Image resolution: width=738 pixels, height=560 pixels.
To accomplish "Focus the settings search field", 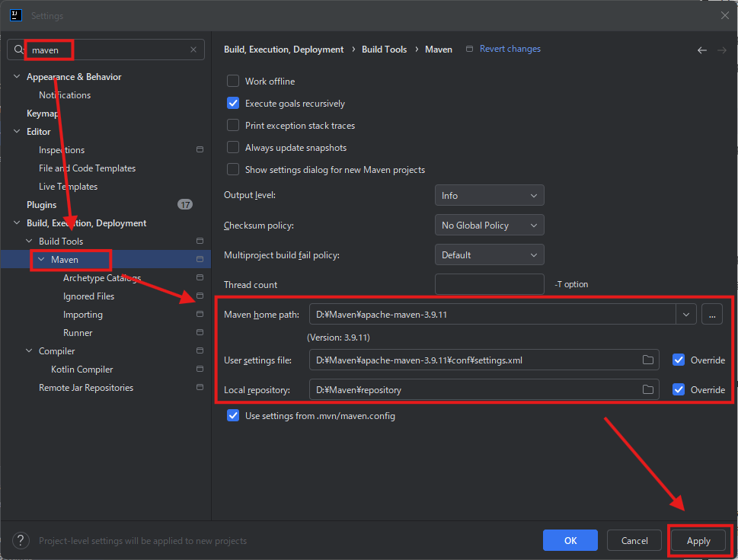I will pyautogui.click(x=106, y=50).
